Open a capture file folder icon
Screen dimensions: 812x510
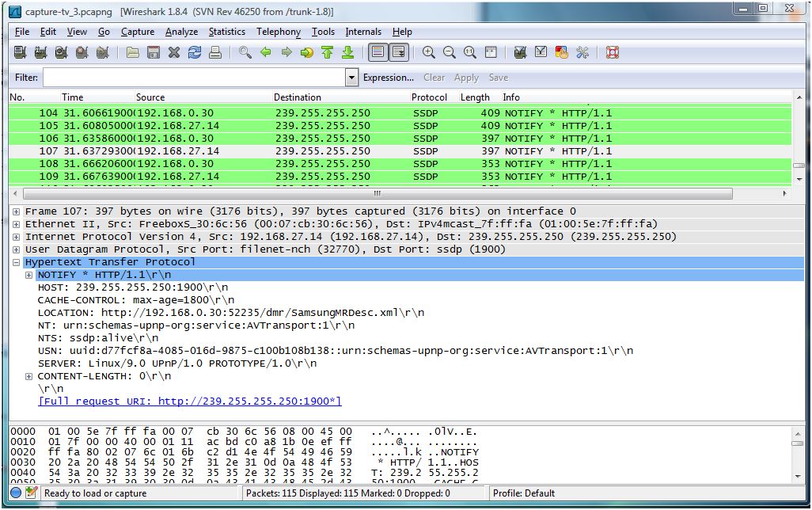pyautogui.click(x=133, y=52)
